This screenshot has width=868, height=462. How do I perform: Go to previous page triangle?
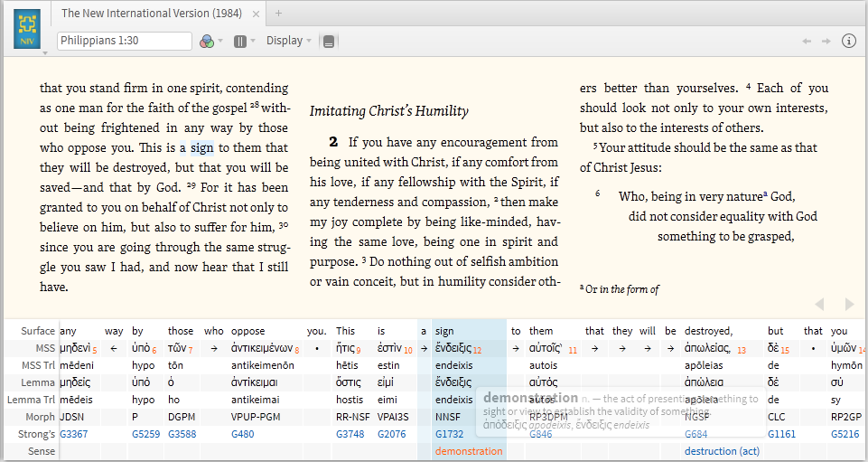click(x=820, y=304)
